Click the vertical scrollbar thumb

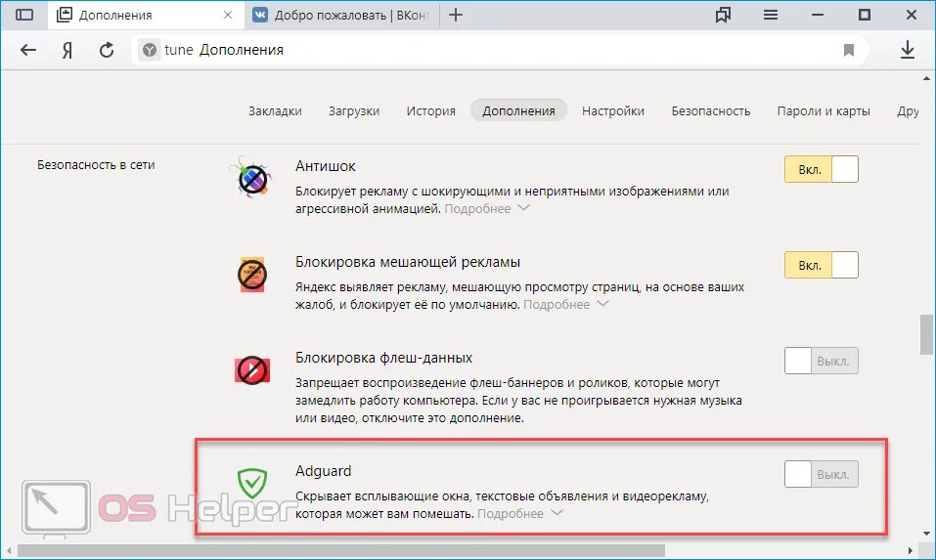[926, 335]
